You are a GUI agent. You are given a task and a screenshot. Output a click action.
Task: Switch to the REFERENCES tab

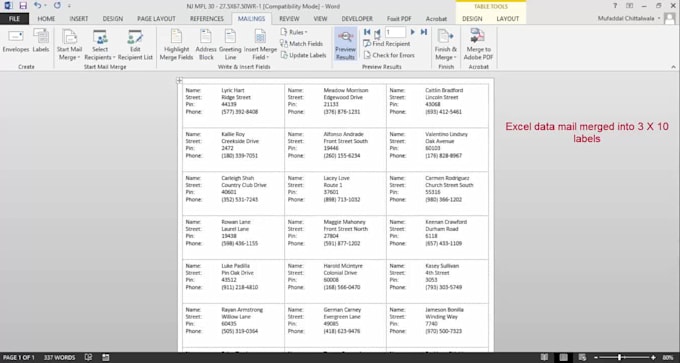(x=207, y=19)
